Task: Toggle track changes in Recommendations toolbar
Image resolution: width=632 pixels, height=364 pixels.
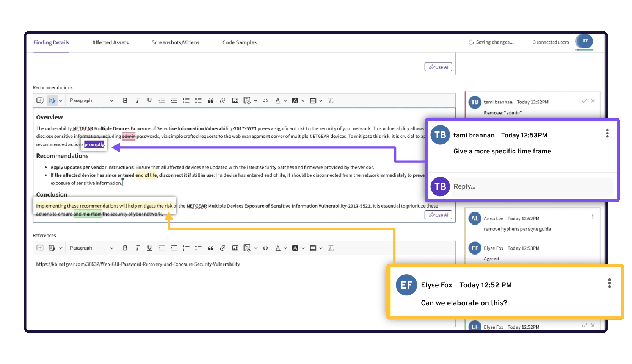Action: [52, 101]
